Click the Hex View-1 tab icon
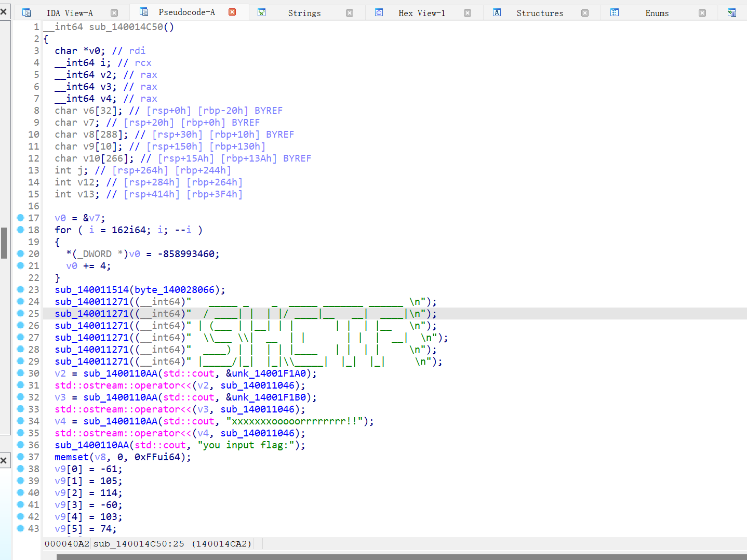747x560 pixels. pos(379,12)
